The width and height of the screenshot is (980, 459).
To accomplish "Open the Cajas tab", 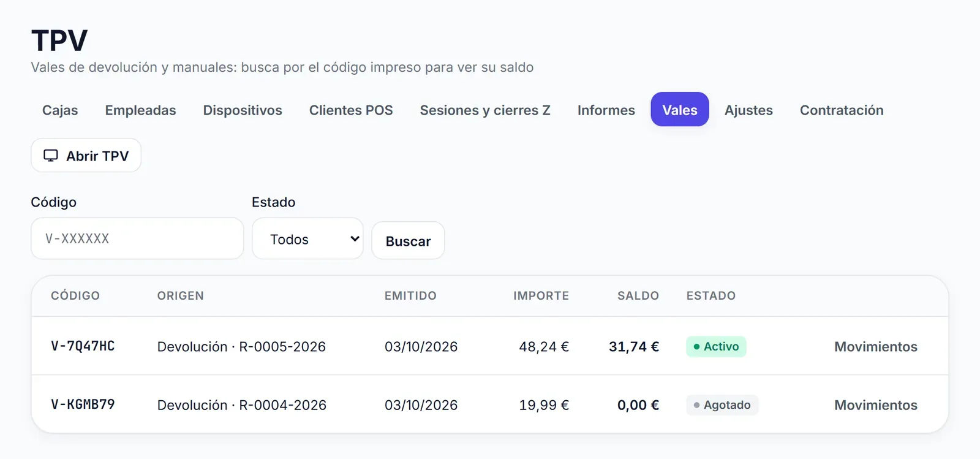I will (x=60, y=110).
